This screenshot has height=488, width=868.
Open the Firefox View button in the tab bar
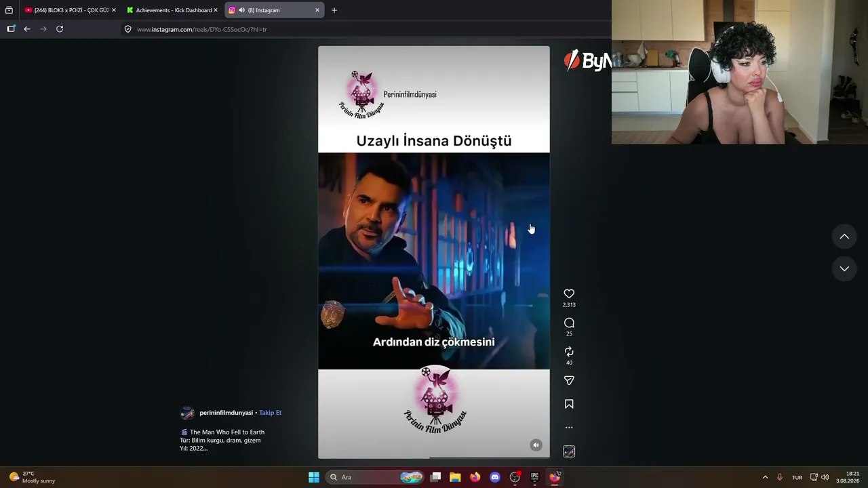point(9,10)
